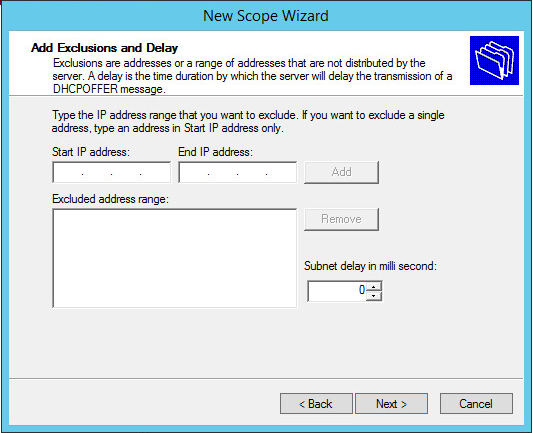Proceed with the Next > button
This screenshot has height=433, width=533.
tap(391, 404)
